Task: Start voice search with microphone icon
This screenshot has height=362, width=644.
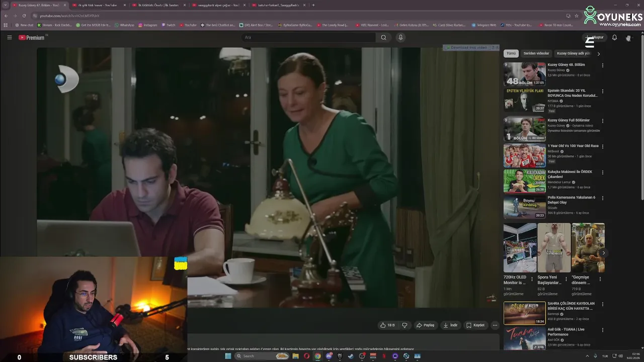Action: [x=400, y=37]
